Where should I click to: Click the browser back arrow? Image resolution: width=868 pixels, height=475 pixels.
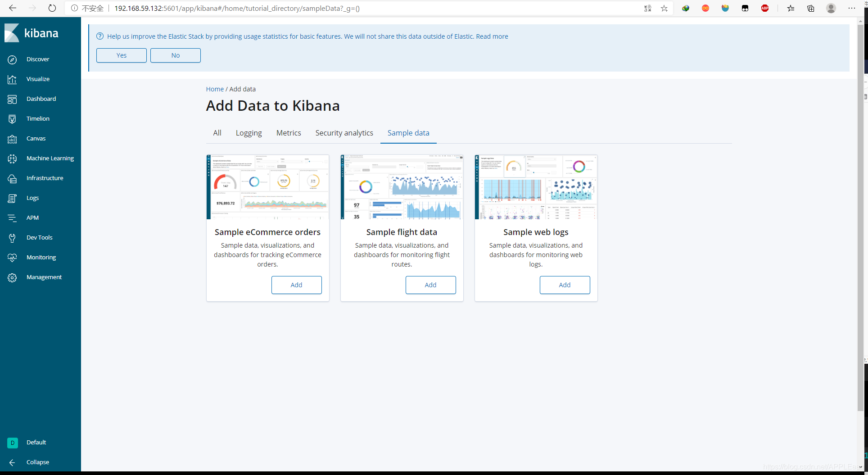point(13,8)
